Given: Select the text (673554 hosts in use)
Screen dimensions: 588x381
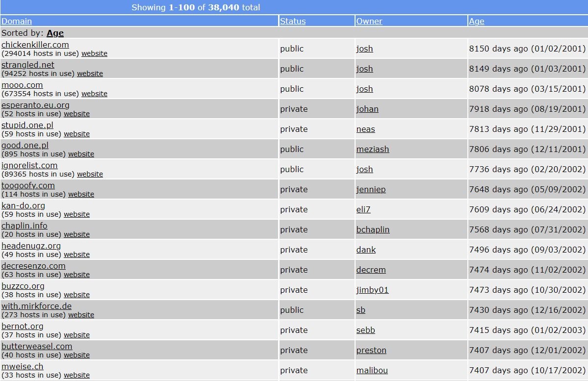Looking at the screenshot, I should (x=40, y=94).
